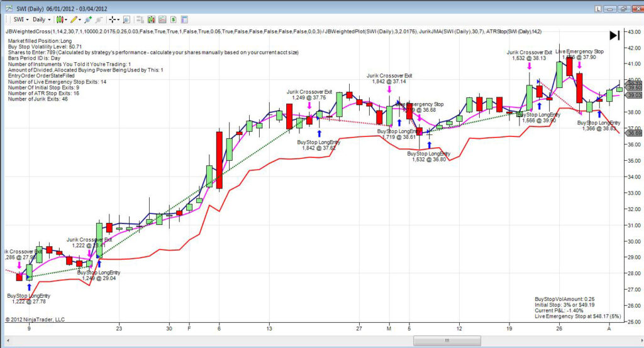Click the scrollbar left arrow

click(8, 340)
